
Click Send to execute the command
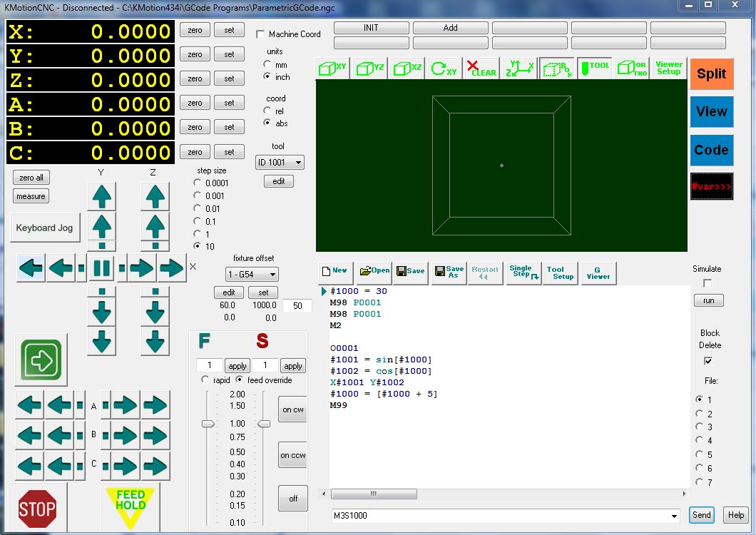point(701,515)
